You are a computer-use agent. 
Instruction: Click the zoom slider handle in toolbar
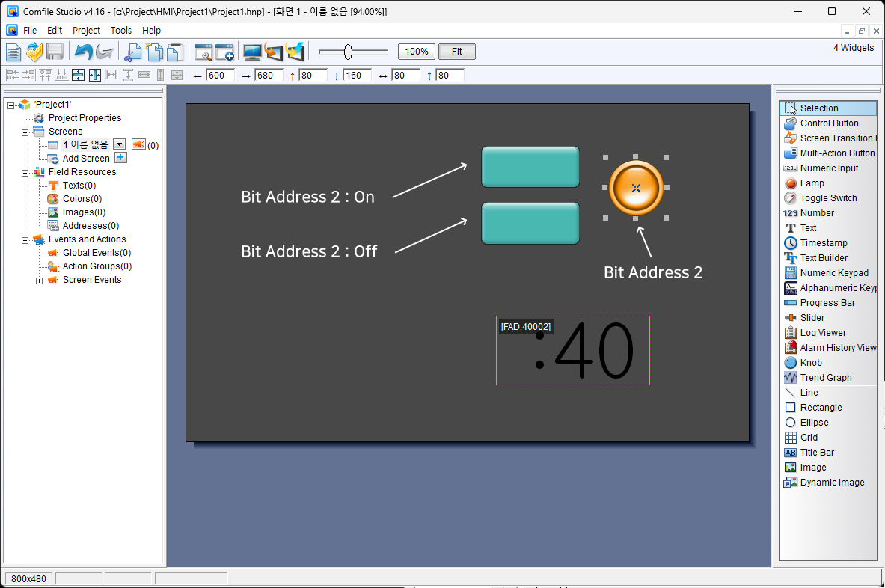pos(348,52)
